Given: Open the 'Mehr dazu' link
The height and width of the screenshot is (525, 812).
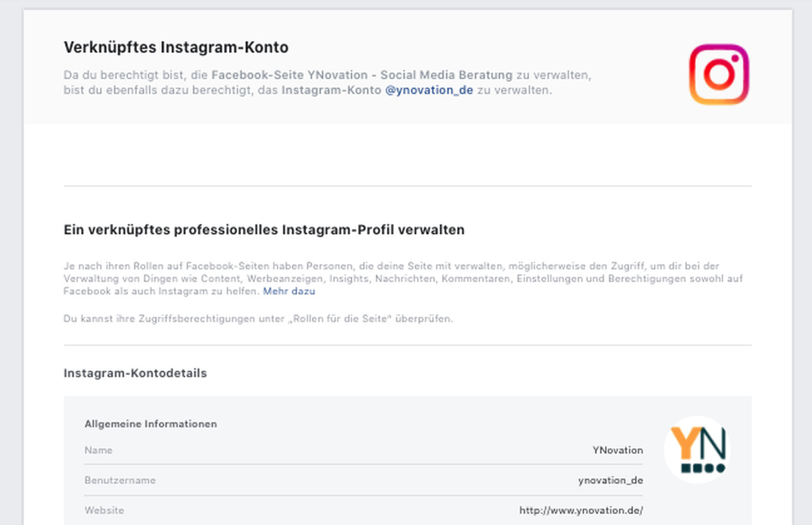Looking at the screenshot, I should click(289, 291).
